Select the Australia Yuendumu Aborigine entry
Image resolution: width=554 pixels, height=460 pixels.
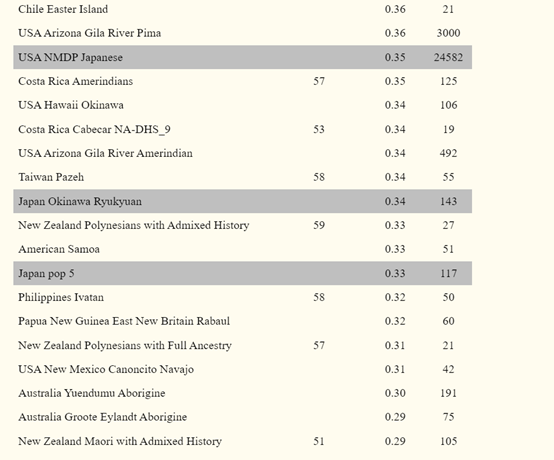pos(92,393)
